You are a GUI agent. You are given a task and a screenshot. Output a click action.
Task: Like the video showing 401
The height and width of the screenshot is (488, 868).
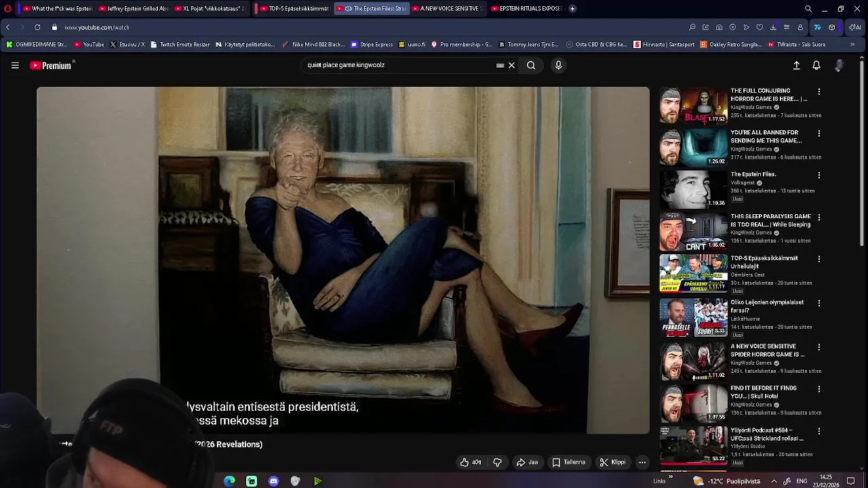(x=471, y=462)
